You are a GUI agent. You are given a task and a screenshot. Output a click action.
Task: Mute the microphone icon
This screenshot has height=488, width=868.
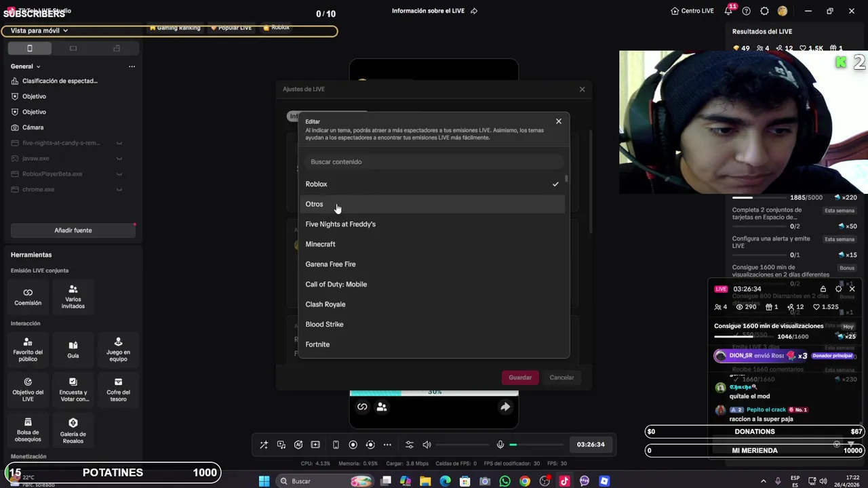pos(500,445)
